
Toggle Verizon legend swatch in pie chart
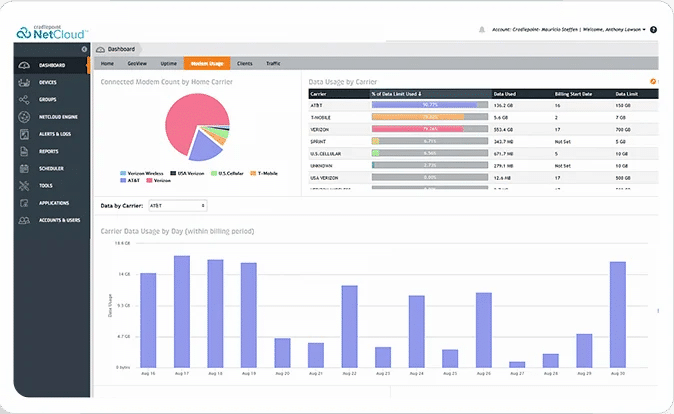149,181
